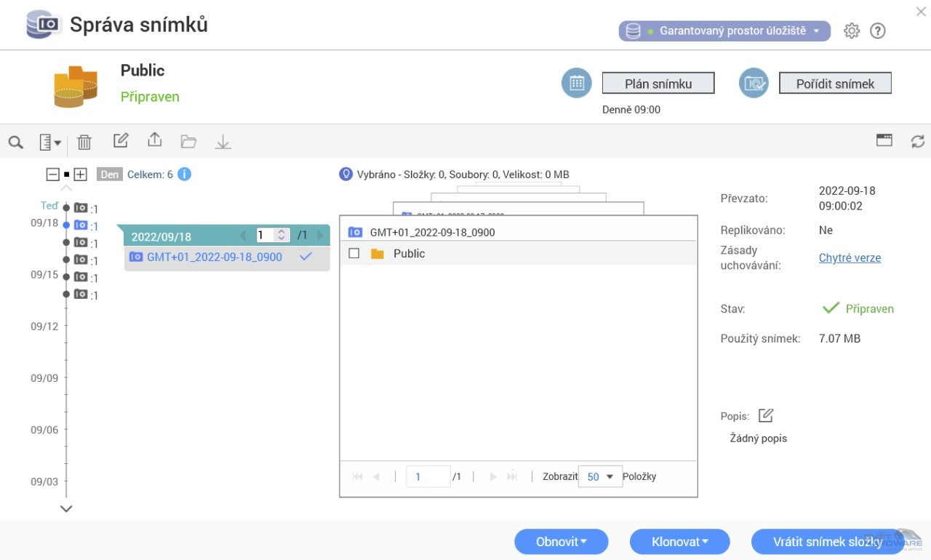Click the trash delete snapshot icon
This screenshot has width=931, height=560.
84,143
